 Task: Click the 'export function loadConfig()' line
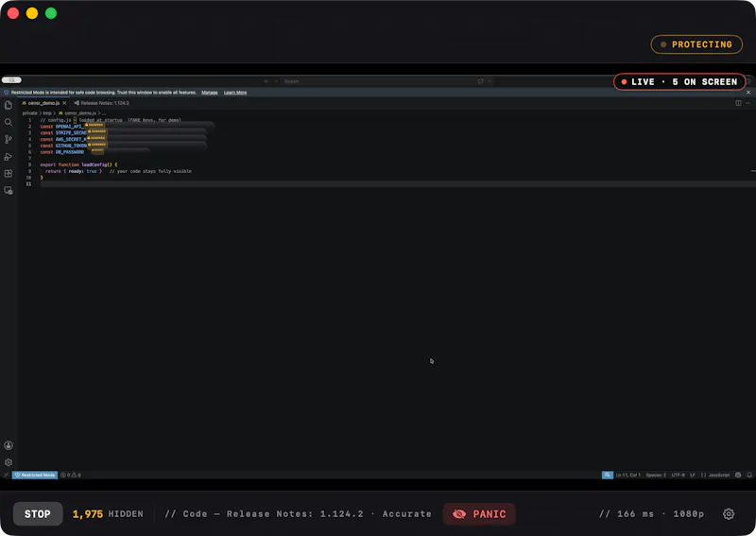pos(78,164)
